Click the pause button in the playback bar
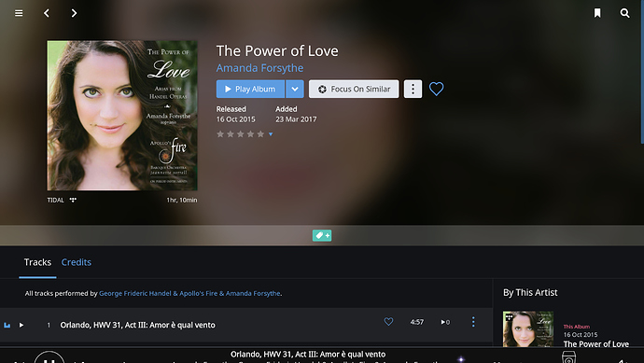 (x=49, y=358)
